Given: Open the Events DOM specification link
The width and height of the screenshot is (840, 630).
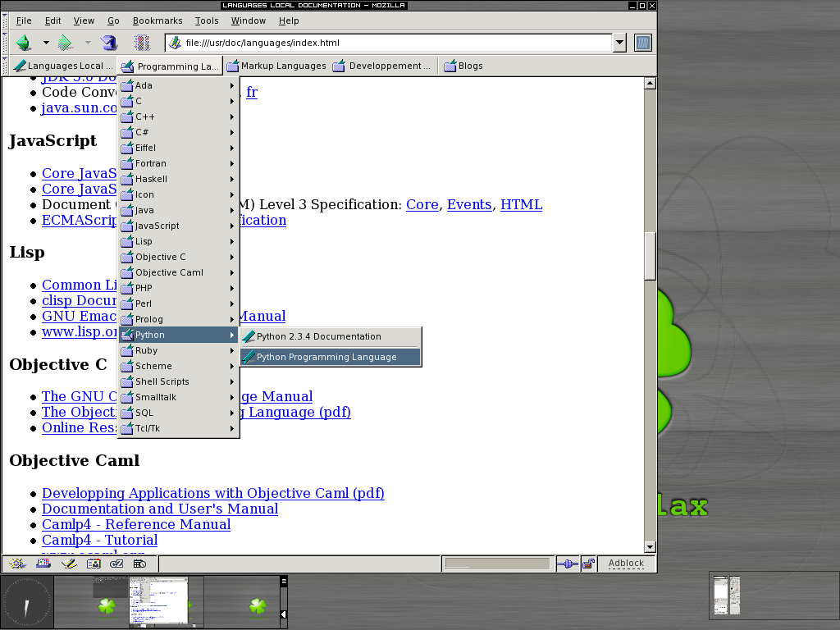Looking at the screenshot, I should tap(468, 204).
